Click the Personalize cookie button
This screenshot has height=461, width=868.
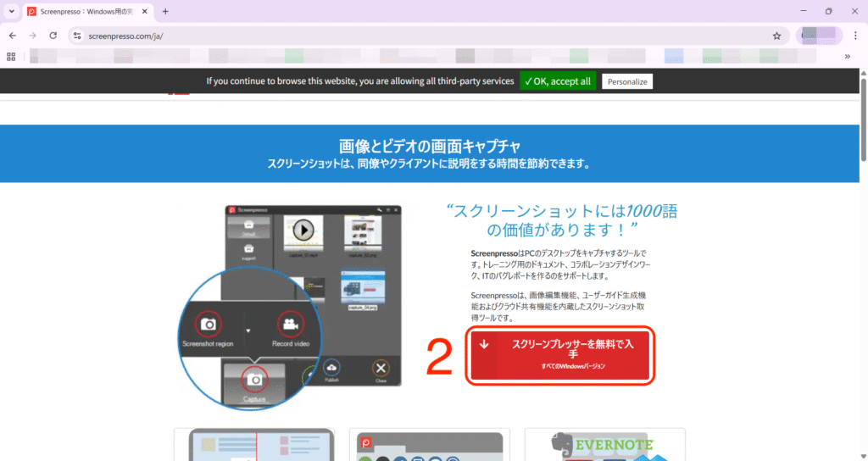(627, 81)
